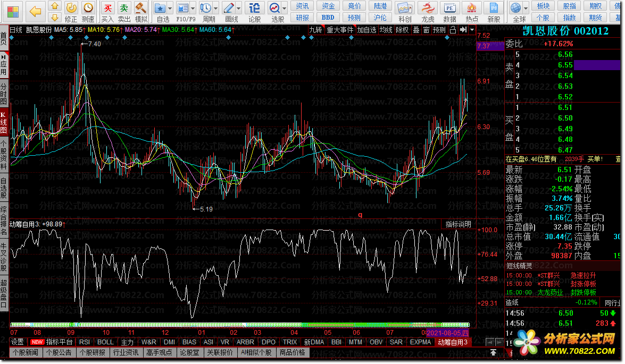Toggle the 叠 overlay option
Screen dimensions: 625x364
click(416, 30)
